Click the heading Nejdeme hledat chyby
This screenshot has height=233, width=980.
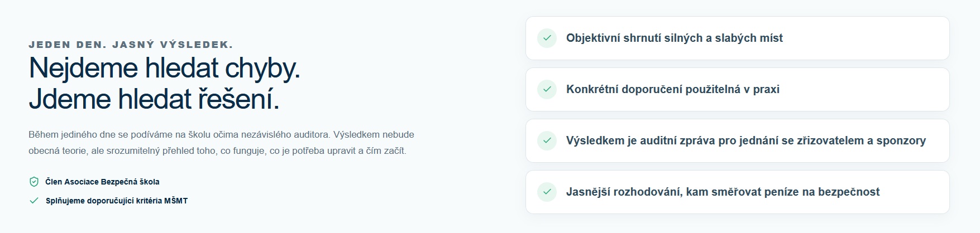(x=164, y=68)
